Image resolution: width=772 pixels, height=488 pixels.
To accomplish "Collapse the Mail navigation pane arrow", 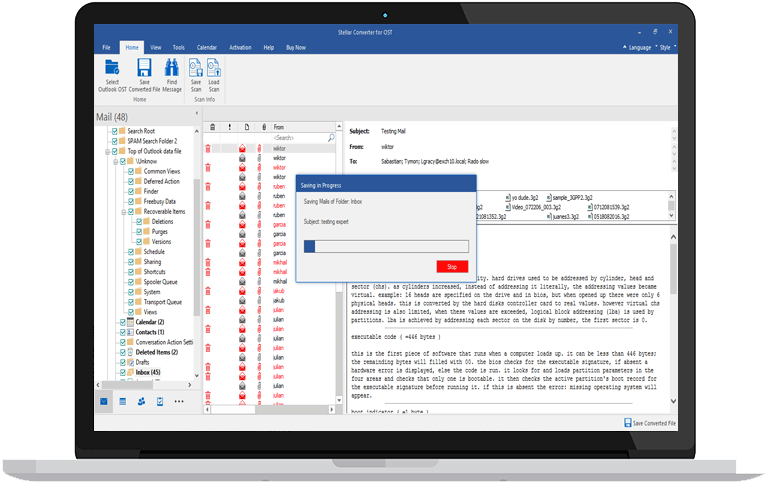I will [196, 113].
